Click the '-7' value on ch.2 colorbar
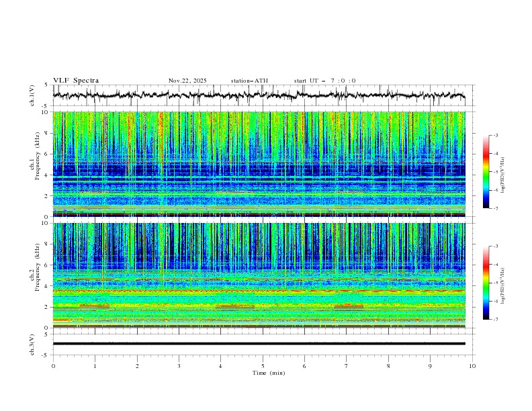The width and height of the screenshot is (532, 411). (495, 320)
